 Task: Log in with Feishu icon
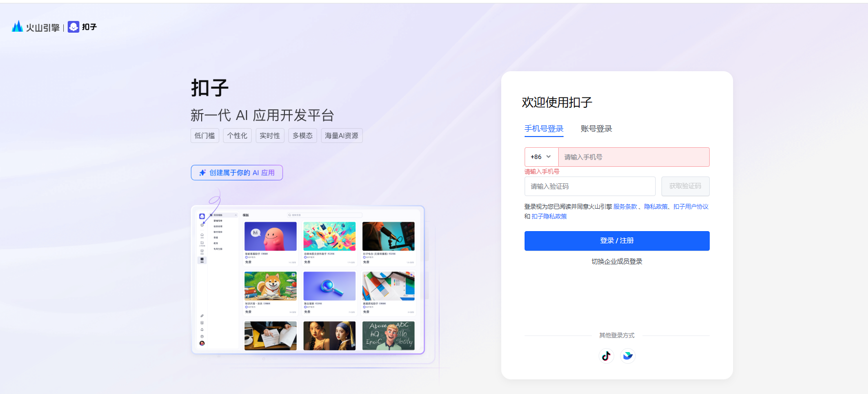[x=628, y=356]
